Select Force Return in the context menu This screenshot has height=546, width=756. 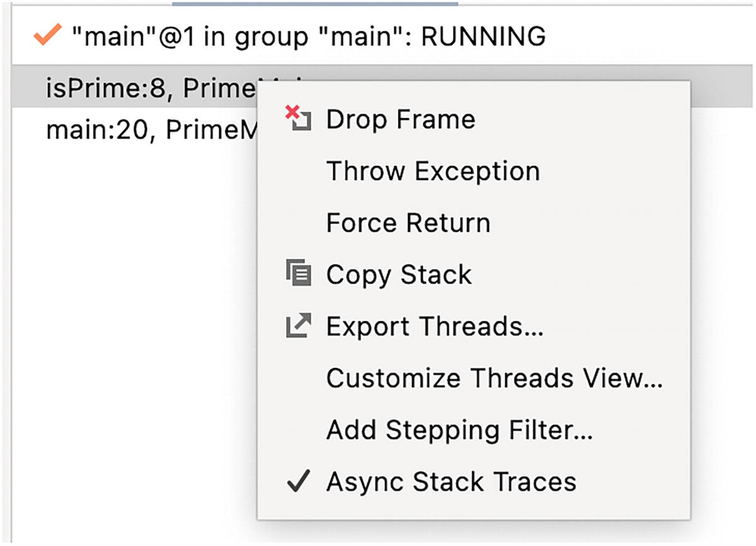pyautogui.click(x=408, y=222)
